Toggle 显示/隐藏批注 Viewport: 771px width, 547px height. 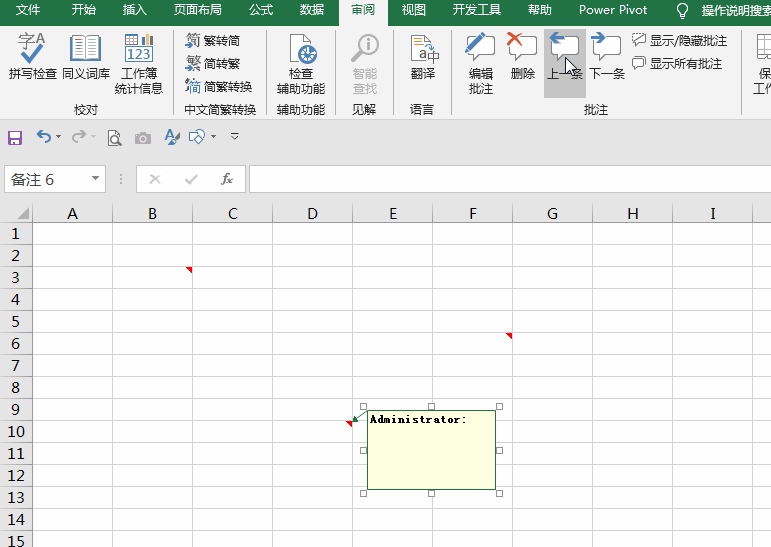point(679,40)
